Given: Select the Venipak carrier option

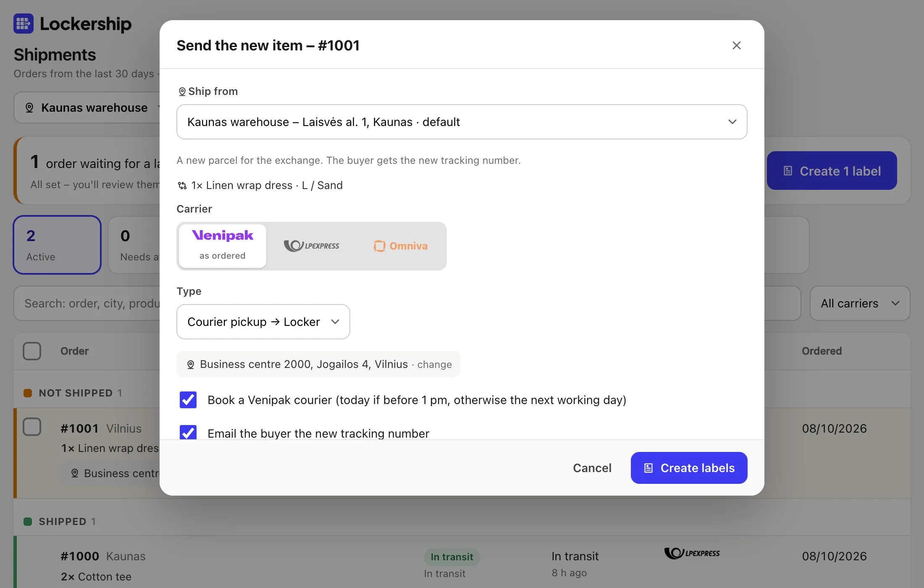Looking at the screenshot, I should [223, 246].
